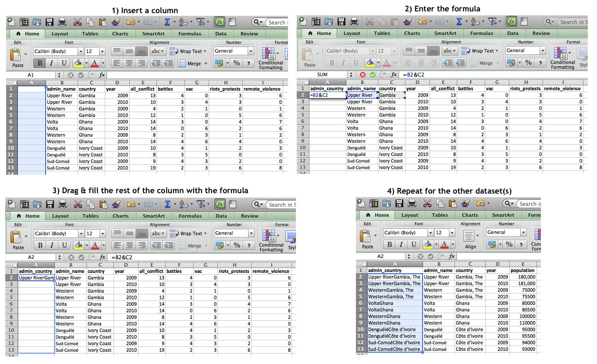Click red cancel X in step 2 formula bar
597x364 pixels.
pos(363,74)
